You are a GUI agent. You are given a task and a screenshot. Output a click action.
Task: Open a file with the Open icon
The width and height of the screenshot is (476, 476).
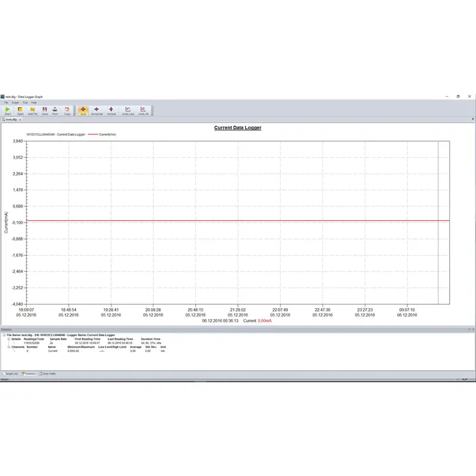pos(20,110)
